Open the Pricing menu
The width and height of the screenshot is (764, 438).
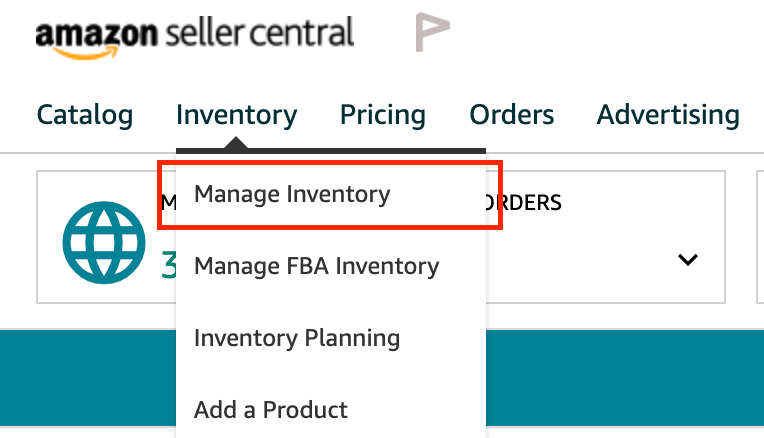(x=383, y=115)
